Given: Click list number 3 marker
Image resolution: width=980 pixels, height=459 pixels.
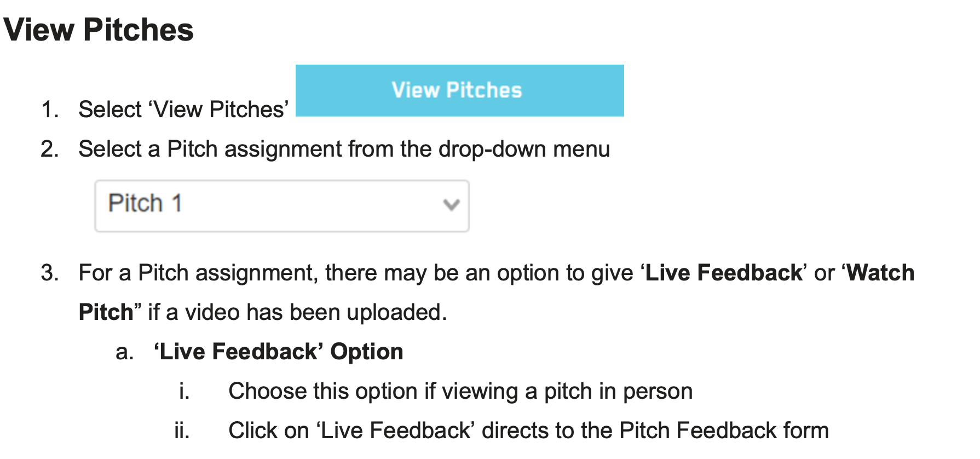Looking at the screenshot, I should 50,273.
